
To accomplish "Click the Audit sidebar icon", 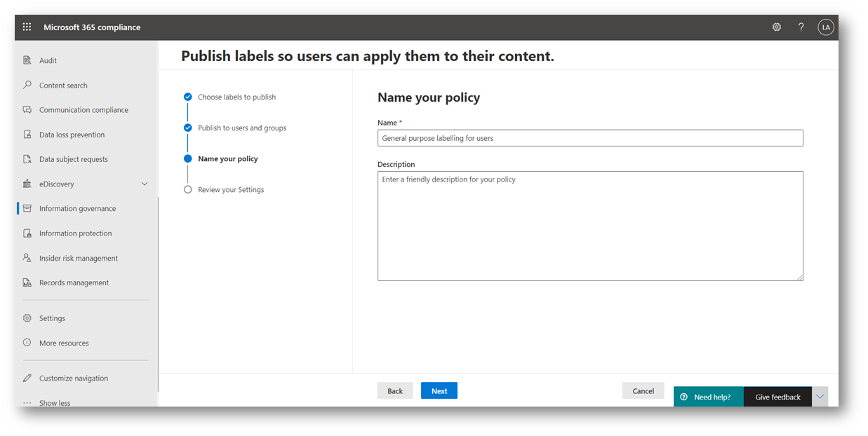I will pyautogui.click(x=27, y=60).
